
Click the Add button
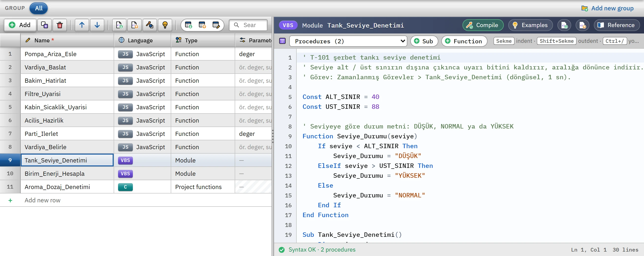pos(20,25)
